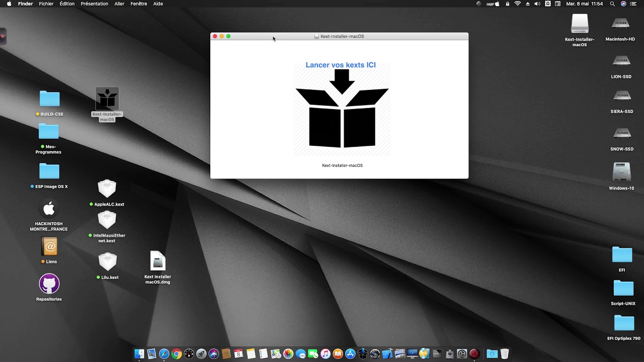Open the Aller menu

119,4
